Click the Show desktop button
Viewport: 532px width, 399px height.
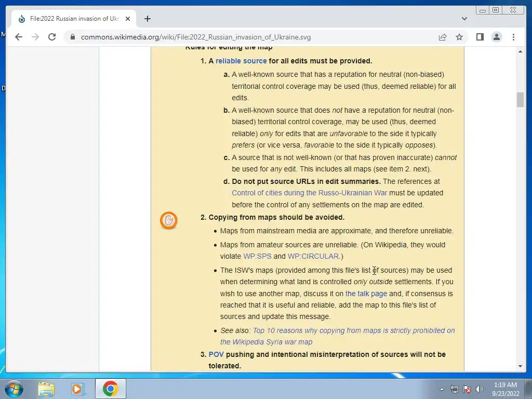point(528,389)
